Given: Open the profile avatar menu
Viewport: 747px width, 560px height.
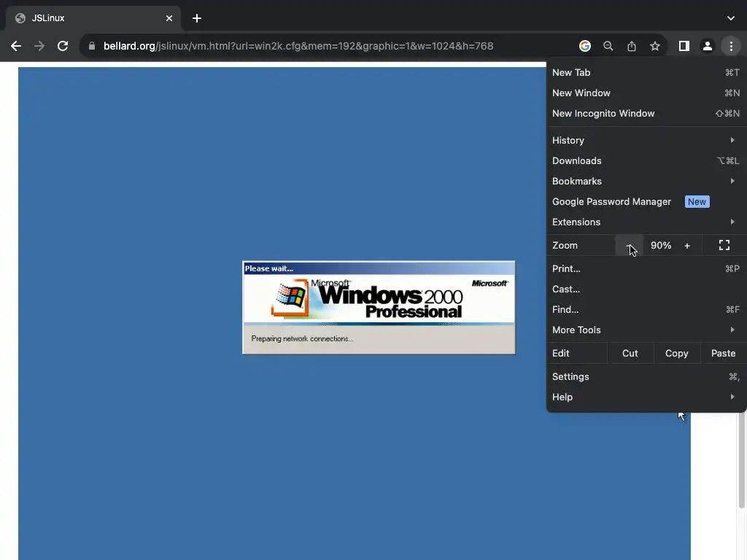Looking at the screenshot, I should pyautogui.click(x=707, y=46).
